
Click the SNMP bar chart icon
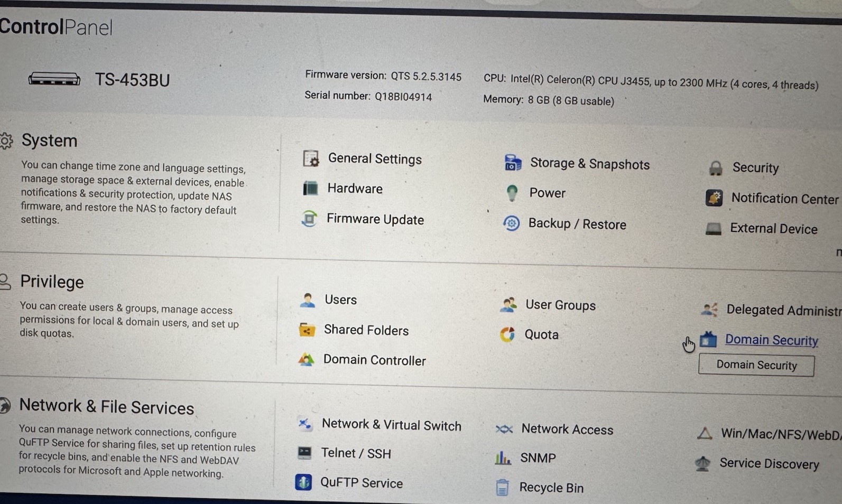(503, 458)
